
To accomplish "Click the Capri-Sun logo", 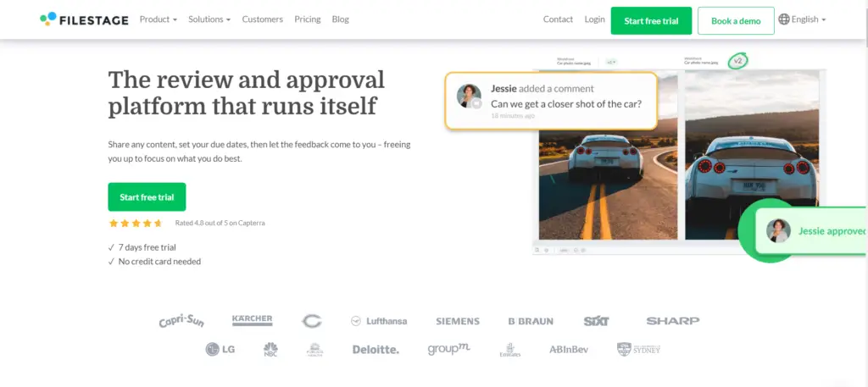I will [x=181, y=321].
